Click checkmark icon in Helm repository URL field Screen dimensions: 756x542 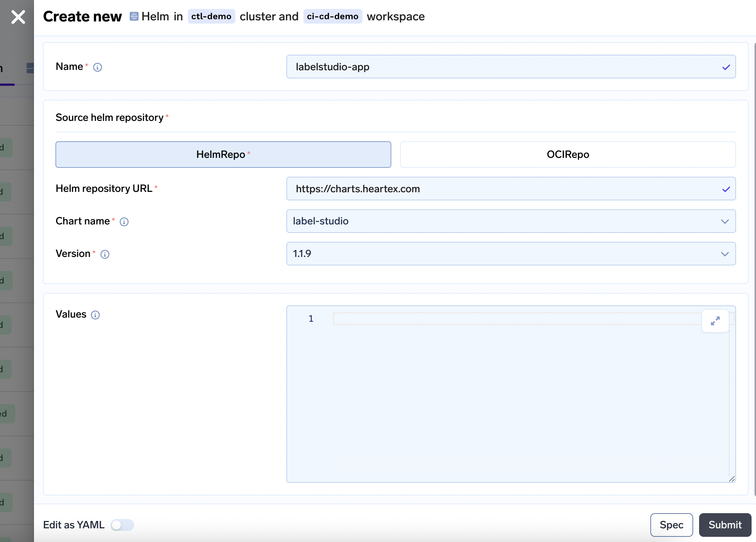pyautogui.click(x=726, y=189)
